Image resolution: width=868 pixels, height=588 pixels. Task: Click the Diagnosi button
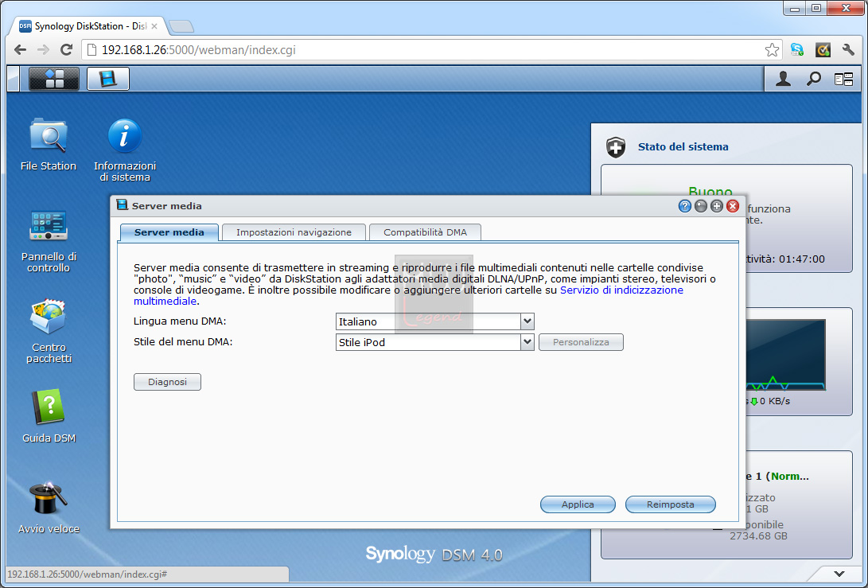click(x=167, y=382)
